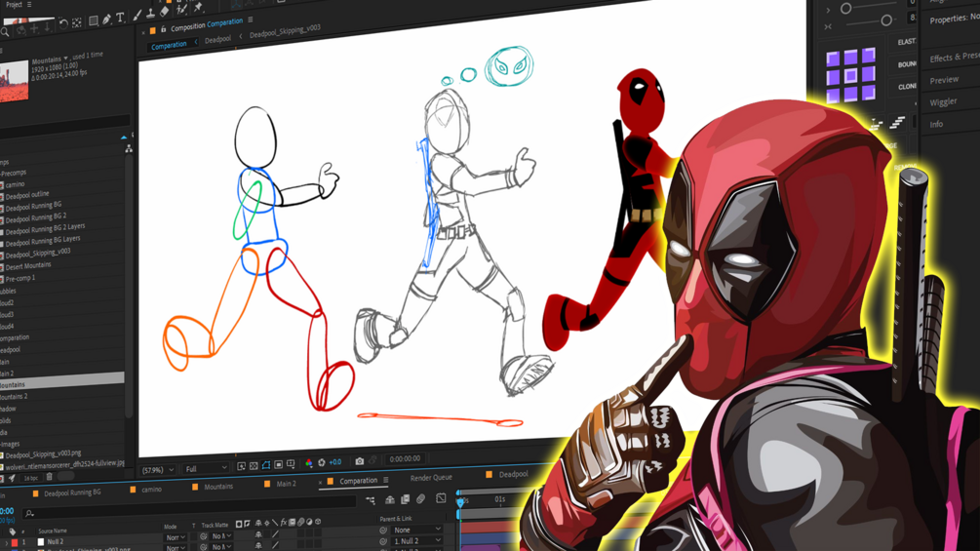Click the trash icon in Project panel
This screenshot has height=551, width=980.
pos(50,477)
